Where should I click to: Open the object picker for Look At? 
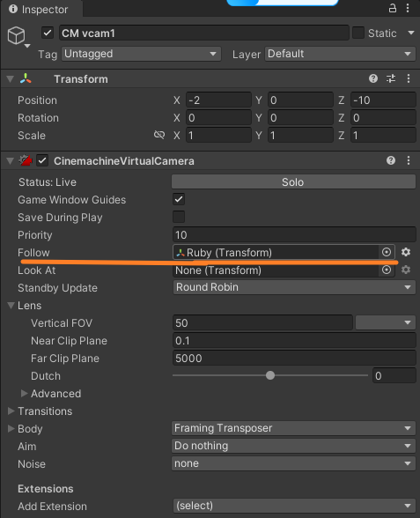(x=387, y=270)
